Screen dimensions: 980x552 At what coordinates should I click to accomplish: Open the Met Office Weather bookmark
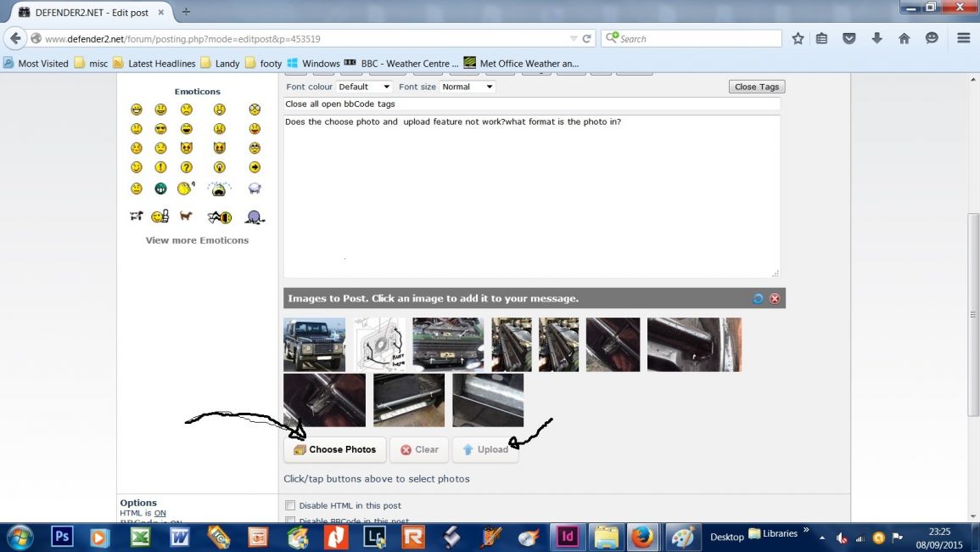[x=521, y=63]
